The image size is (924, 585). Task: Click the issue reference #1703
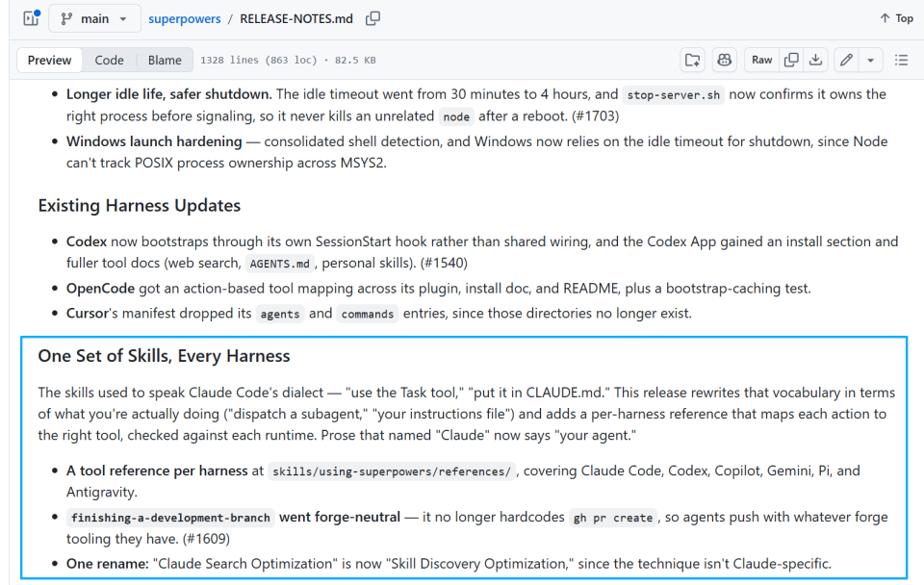pyautogui.click(x=595, y=116)
